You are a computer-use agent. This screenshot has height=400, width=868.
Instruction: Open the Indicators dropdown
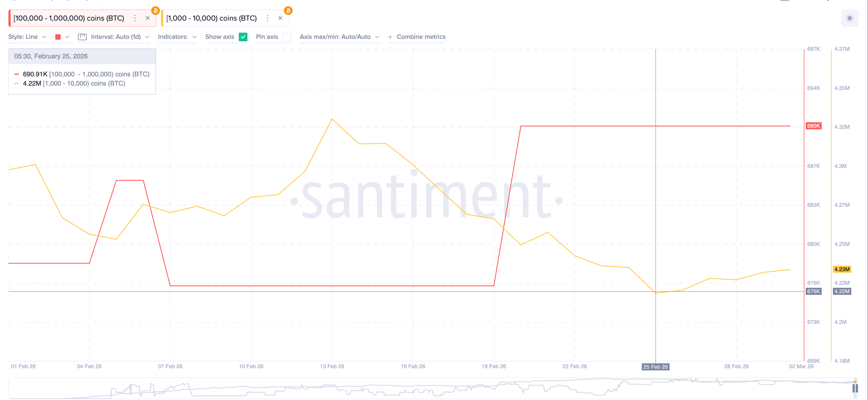(x=177, y=37)
